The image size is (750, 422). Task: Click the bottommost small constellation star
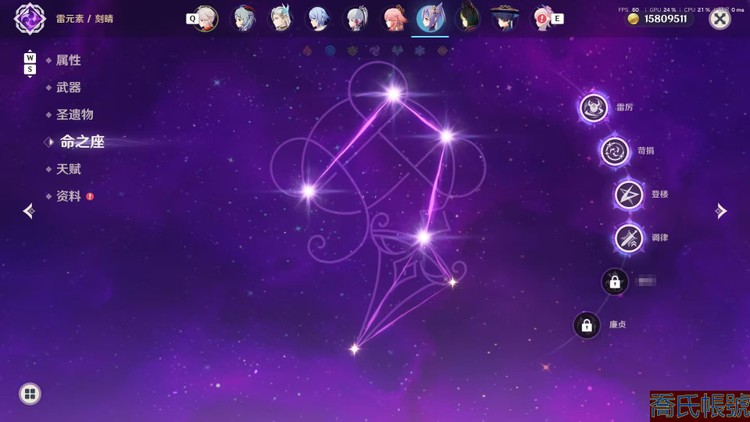(x=354, y=349)
